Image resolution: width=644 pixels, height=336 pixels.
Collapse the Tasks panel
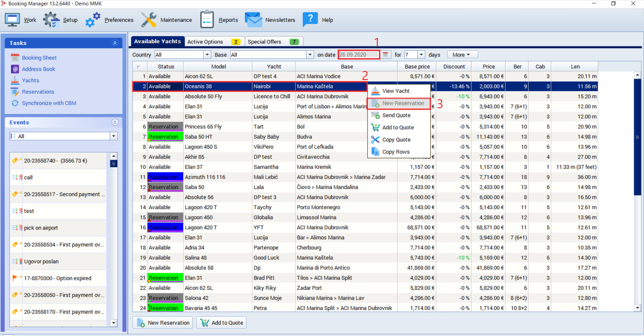115,43
